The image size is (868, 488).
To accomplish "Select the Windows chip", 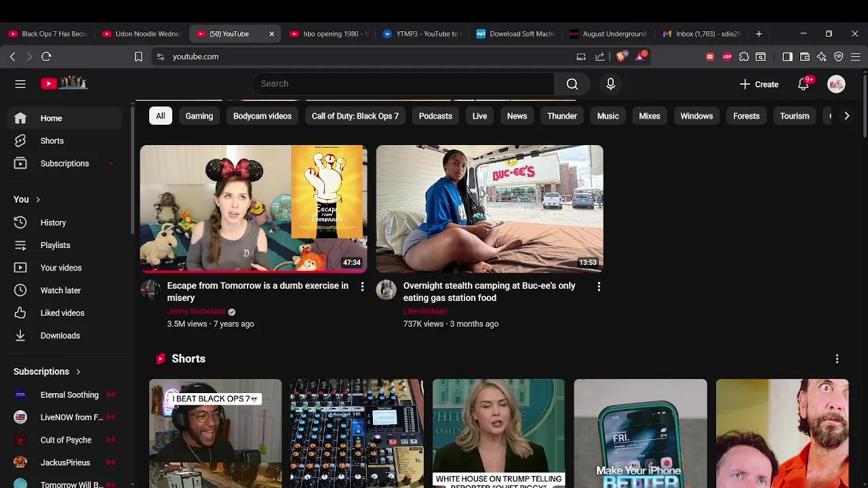I will click(696, 116).
